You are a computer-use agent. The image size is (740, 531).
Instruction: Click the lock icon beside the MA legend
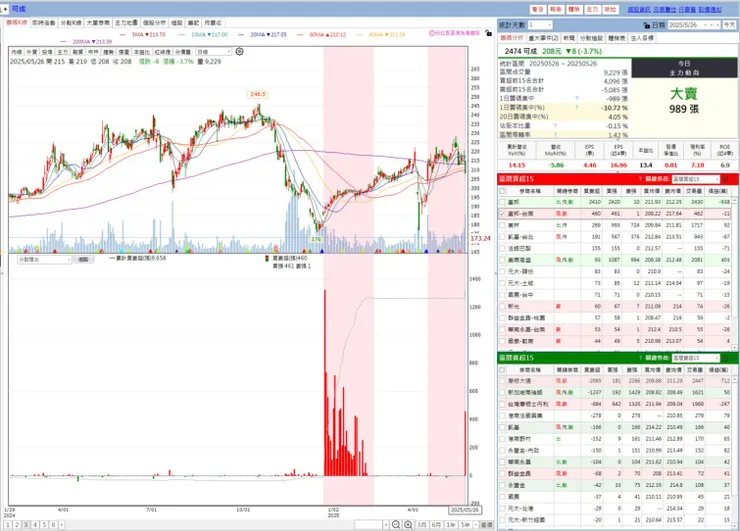488,33
